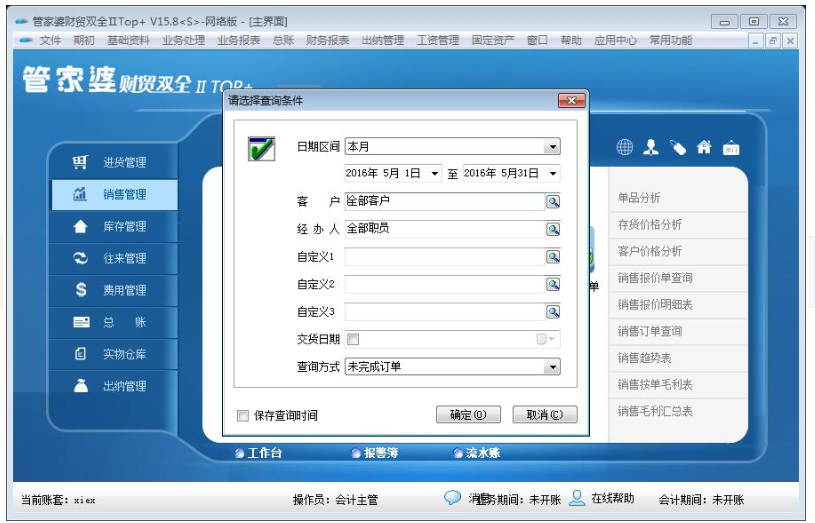815x523 pixels.
Task: Click the 自定义1 input field
Action: pos(445,257)
